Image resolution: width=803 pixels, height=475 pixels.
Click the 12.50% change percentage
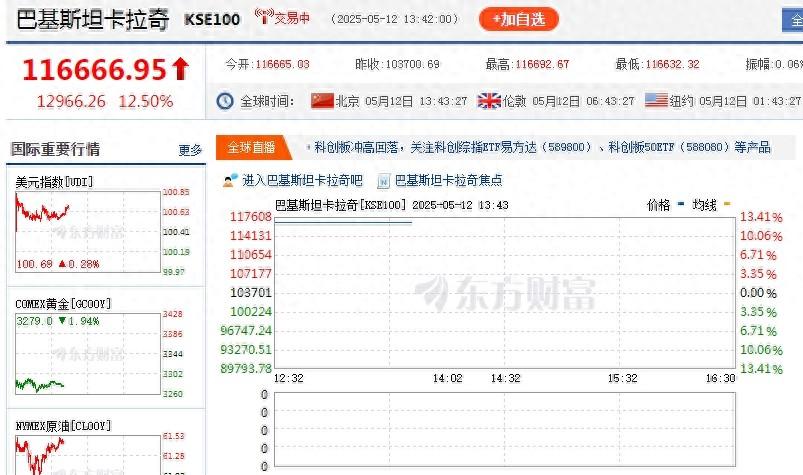146,101
